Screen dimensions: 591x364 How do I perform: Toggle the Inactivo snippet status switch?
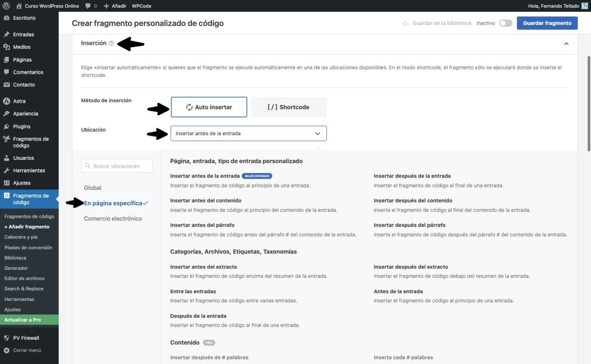pos(506,23)
